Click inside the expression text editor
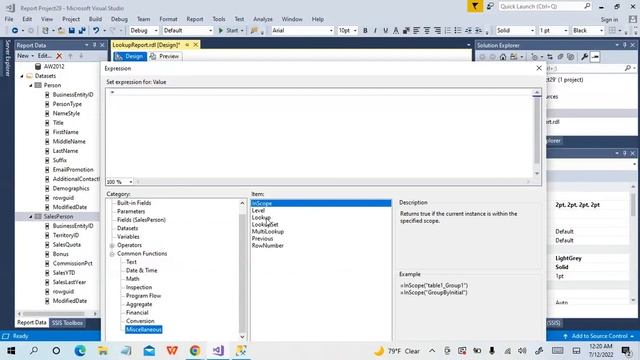Viewport: 640px width, 360px height. tap(320, 133)
